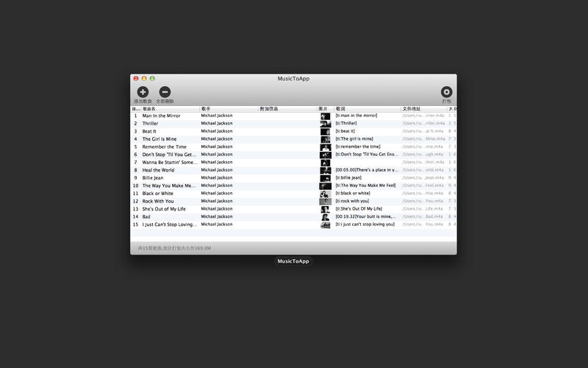The width and height of the screenshot is (588, 368).
Task: Select She's Out of My Life row
Action: (169, 209)
